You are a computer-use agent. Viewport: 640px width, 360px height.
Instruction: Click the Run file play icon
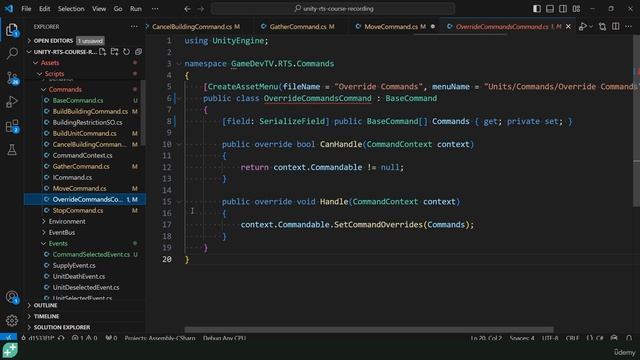(x=582, y=27)
